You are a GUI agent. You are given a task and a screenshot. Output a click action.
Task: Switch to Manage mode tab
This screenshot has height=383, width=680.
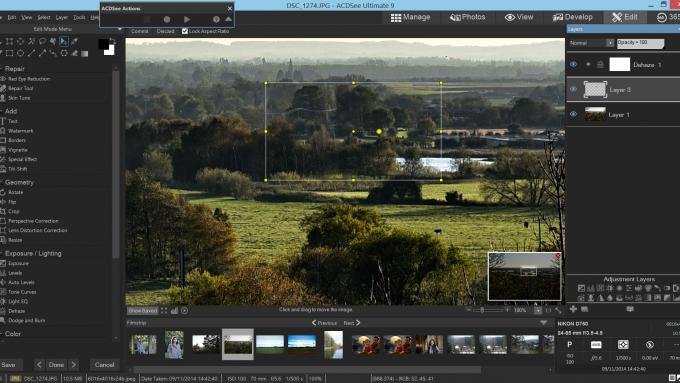click(410, 17)
